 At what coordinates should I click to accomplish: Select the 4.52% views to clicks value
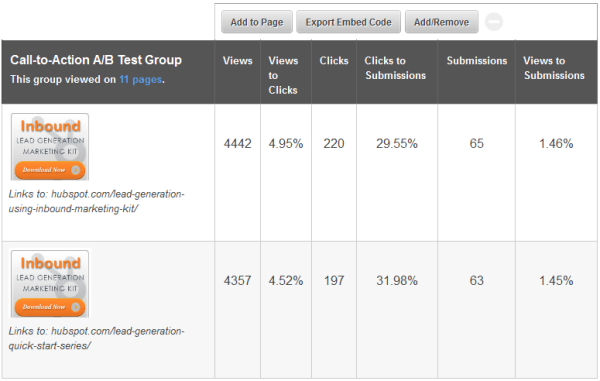point(286,280)
